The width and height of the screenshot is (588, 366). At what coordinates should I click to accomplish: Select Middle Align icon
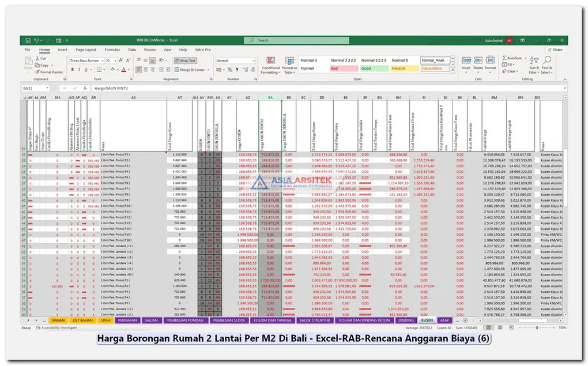pos(145,61)
